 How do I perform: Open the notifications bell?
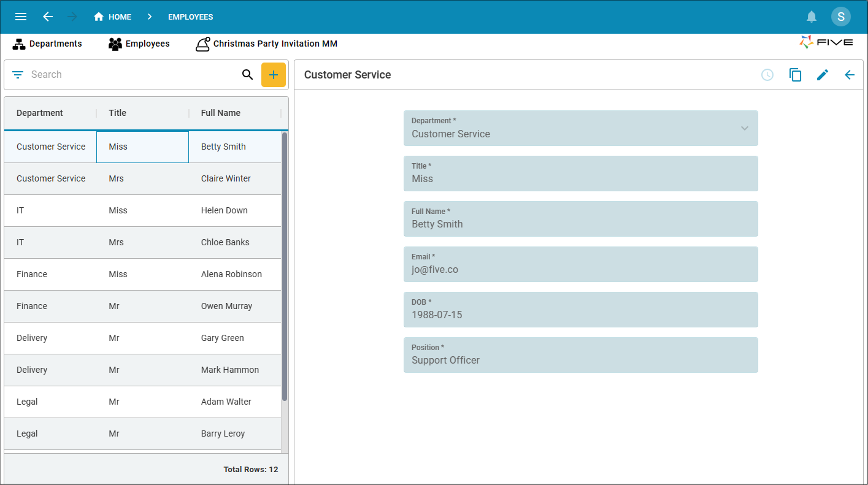pos(812,17)
